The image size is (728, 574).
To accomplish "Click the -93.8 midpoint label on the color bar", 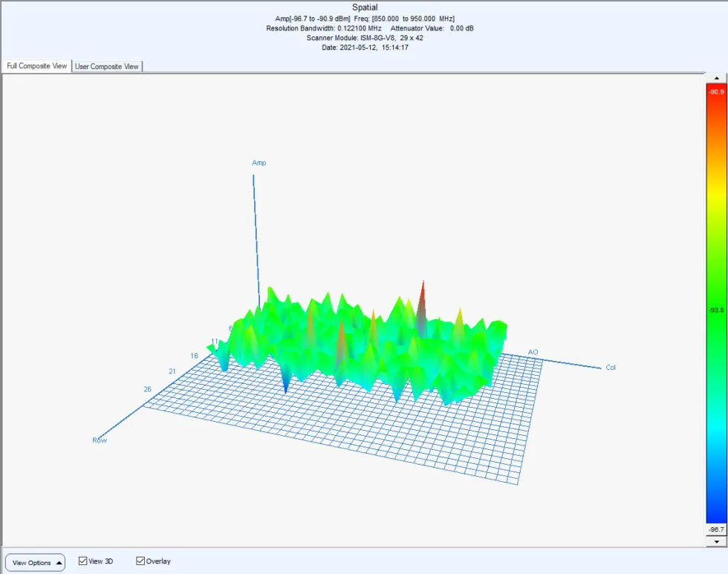I will 716,310.
